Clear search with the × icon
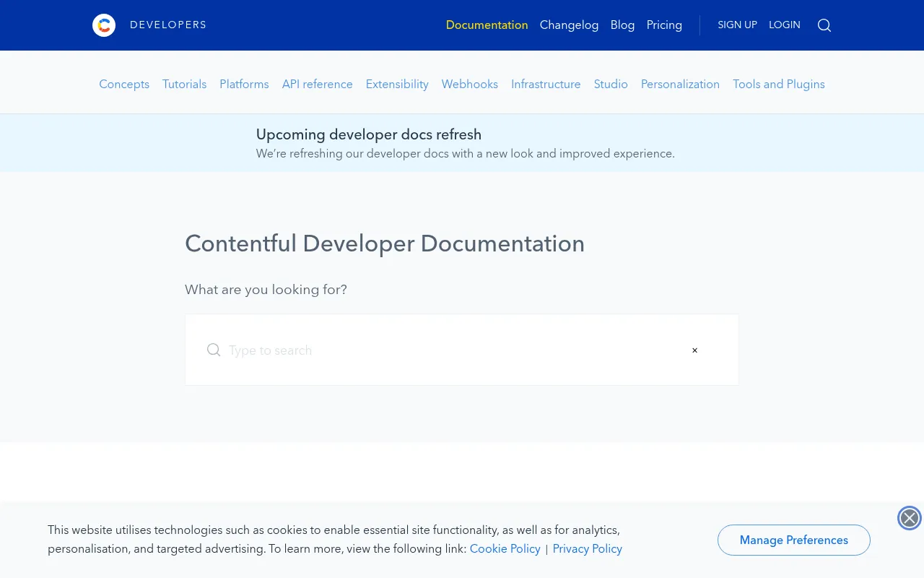924x578 pixels. (x=695, y=350)
